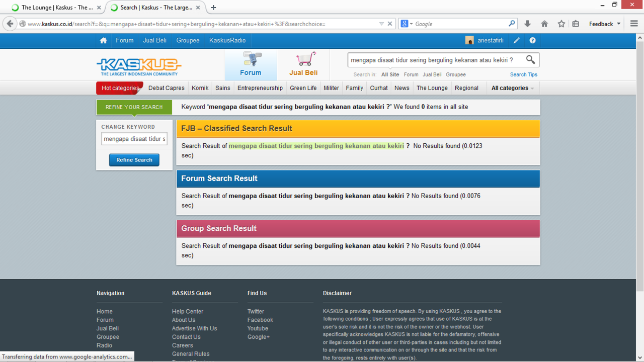Viewport: 644px width, 362px height.
Task: Open the Debat Capres category
Action: (x=167, y=88)
